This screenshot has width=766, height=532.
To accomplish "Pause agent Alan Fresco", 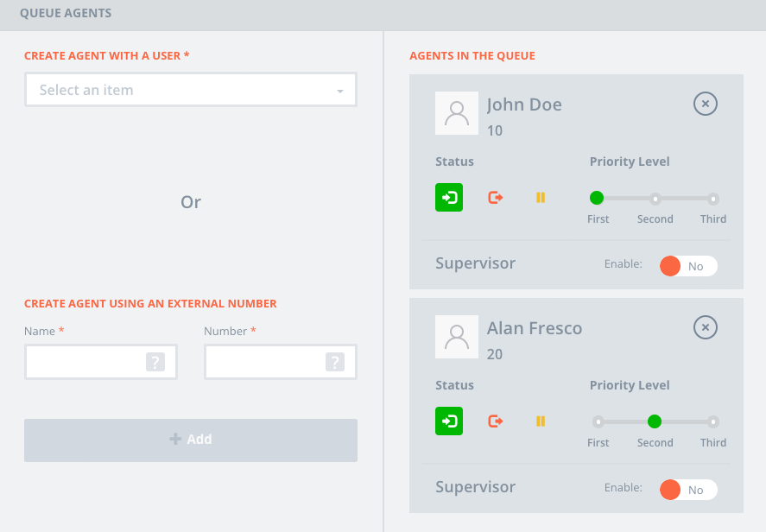I will click(541, 421).
